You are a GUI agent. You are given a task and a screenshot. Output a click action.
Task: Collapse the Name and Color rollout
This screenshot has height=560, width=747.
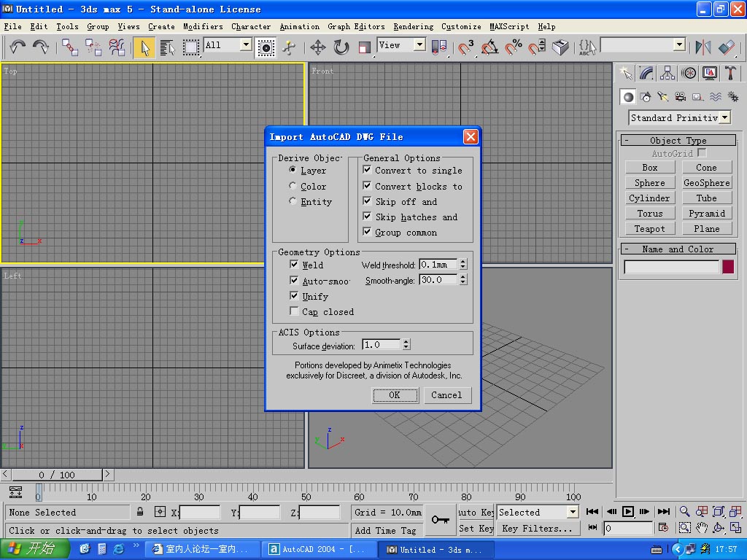[678, 249]
